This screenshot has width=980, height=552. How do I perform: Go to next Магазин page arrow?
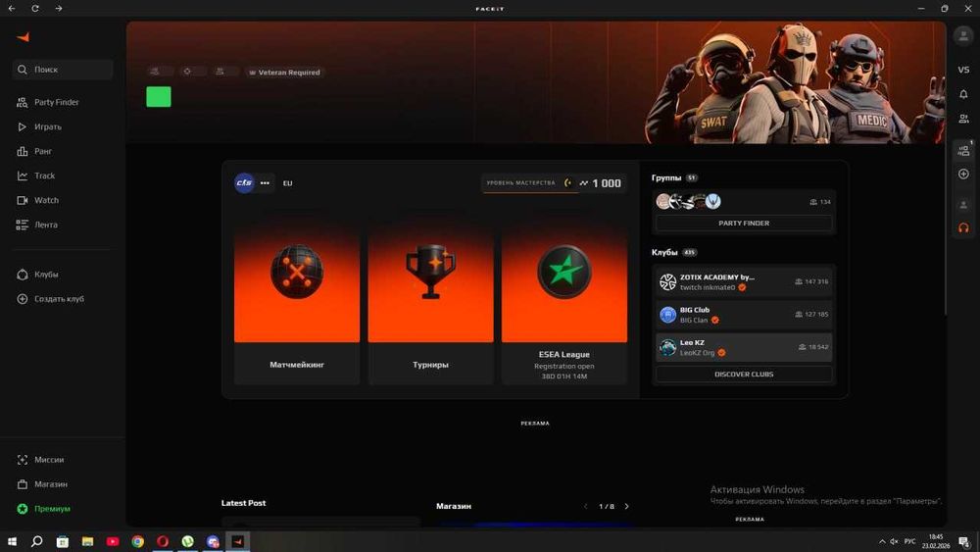[x=627, y=506]
